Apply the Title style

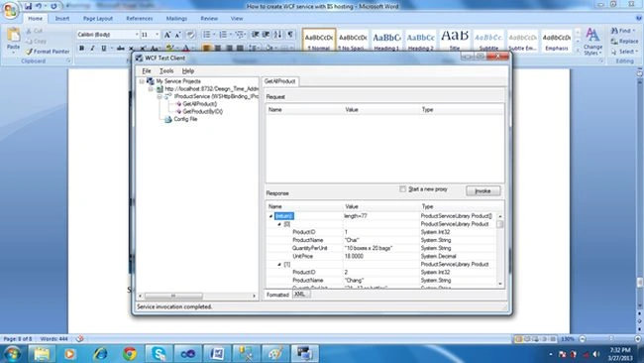coord(455,41)
